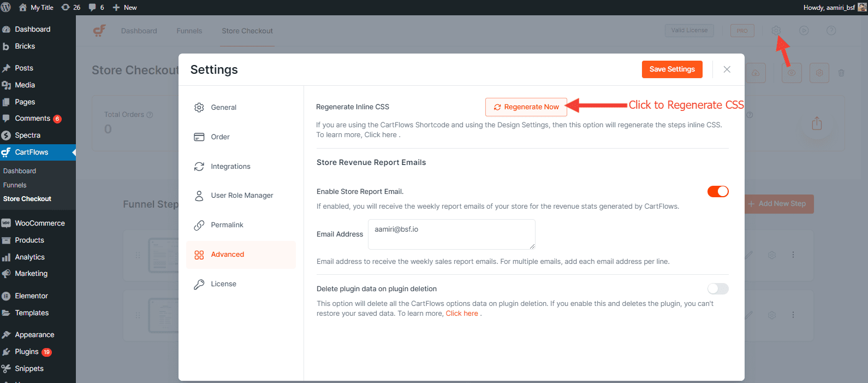Screen dimensions: 868x383
Task: Enable delete plugin data on deletion
Action: (717, 288)
